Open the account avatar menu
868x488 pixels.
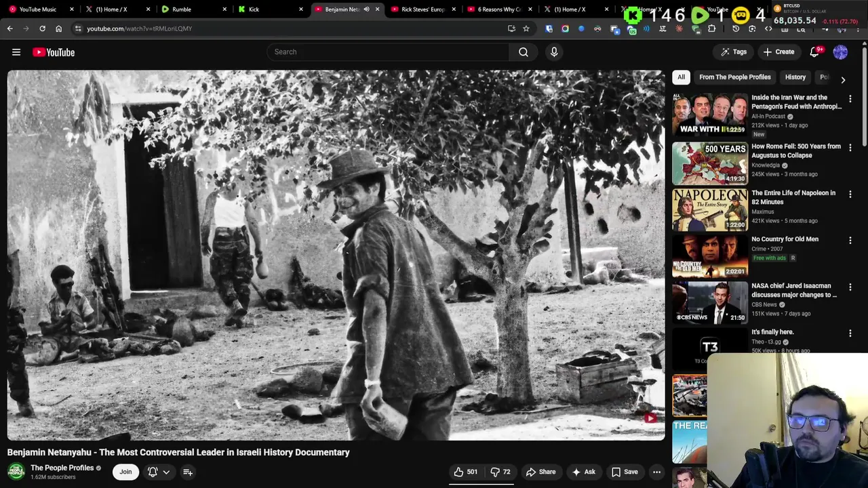840,52
